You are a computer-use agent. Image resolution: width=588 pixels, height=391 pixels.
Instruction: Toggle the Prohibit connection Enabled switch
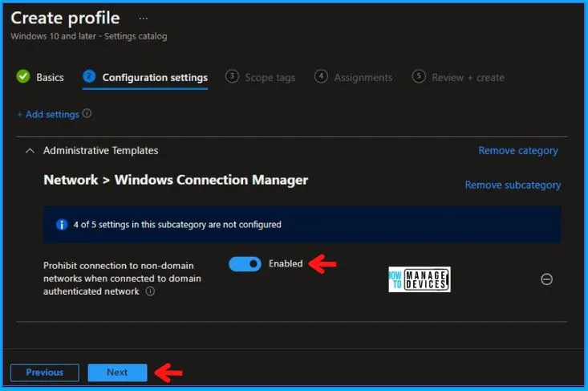pos(245,264)
